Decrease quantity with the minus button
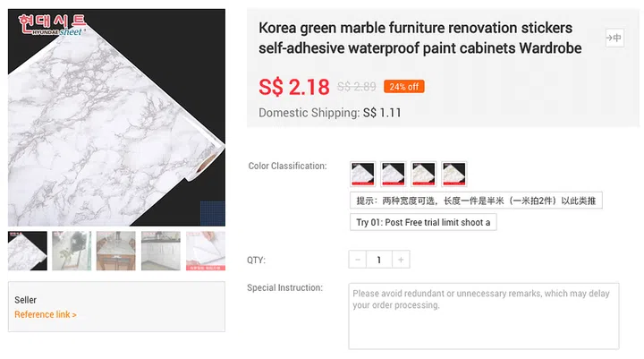644x359 pixels. (358, 260)
